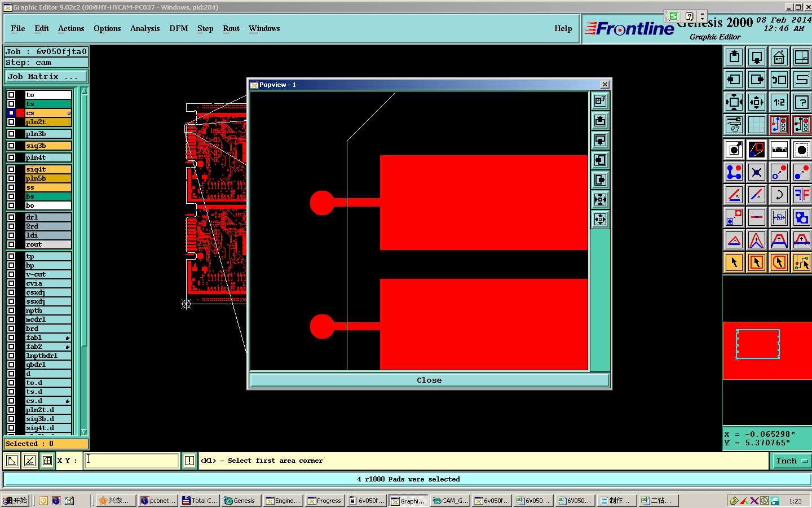Select the arrow pointer select tool
Viewport: 812px width, 508px height.
coord(734,262)
